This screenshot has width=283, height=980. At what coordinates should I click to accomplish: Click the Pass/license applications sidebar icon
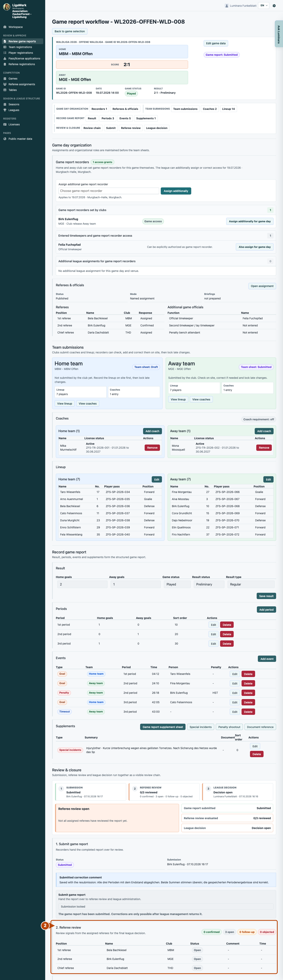pos(5,59)
